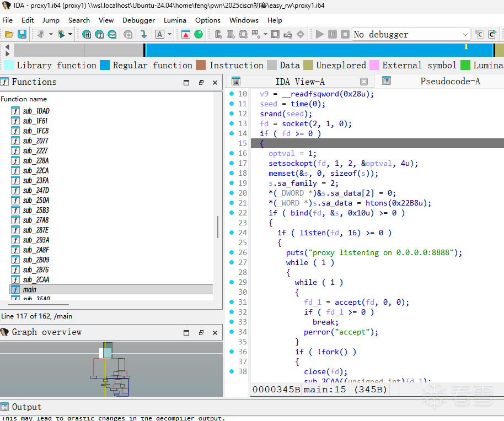Float the Functions panel window
Screen dimensions: 504x421
(201, 82)
